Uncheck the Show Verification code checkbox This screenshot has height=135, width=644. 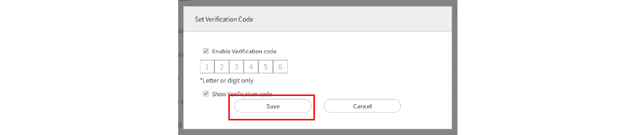(206, 94)
